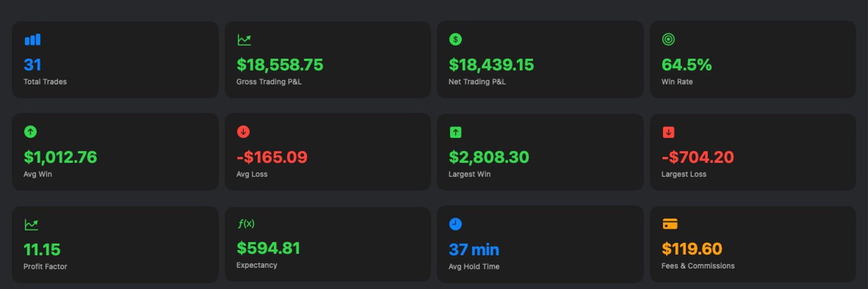Click the orange credit card Fees icon

pyautogui.click(x=670, y=224)
